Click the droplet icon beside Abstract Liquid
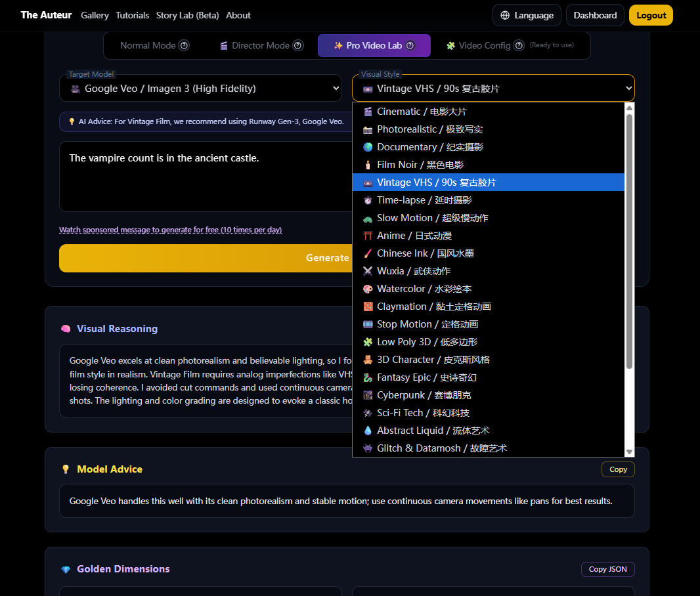 pyautogui.click(x=368, y=430)
